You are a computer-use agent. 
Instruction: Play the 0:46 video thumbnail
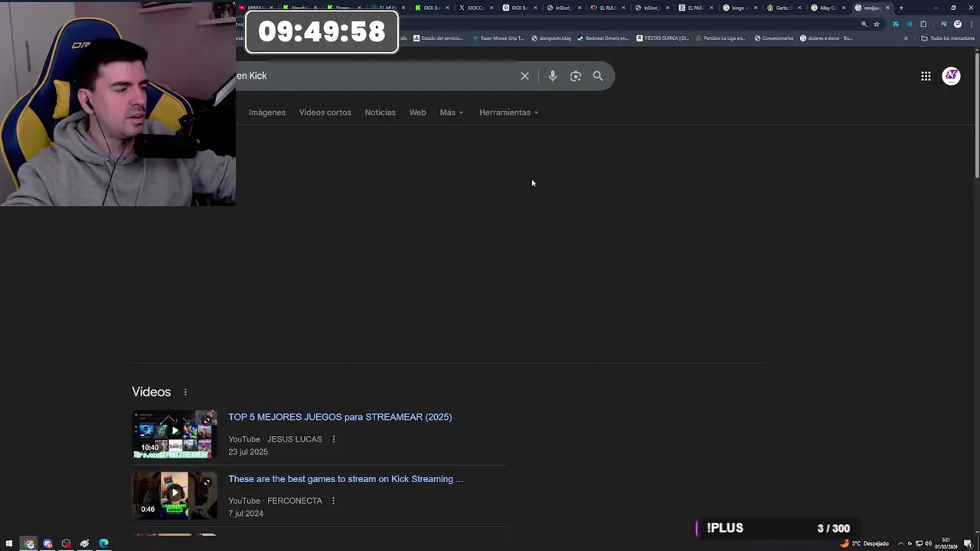(x=175, y=495)
